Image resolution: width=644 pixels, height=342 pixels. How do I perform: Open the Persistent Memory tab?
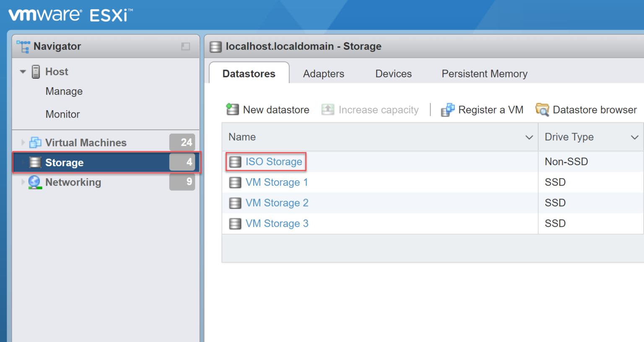click(485, 74)
